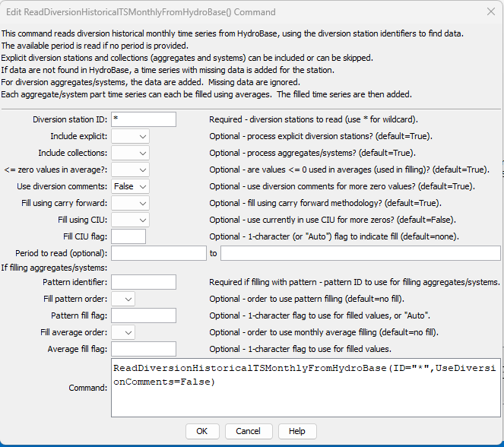Click the Pattern fill flag text field
Viewport: 504px width, 447px height.
click(x=144, y=315)
